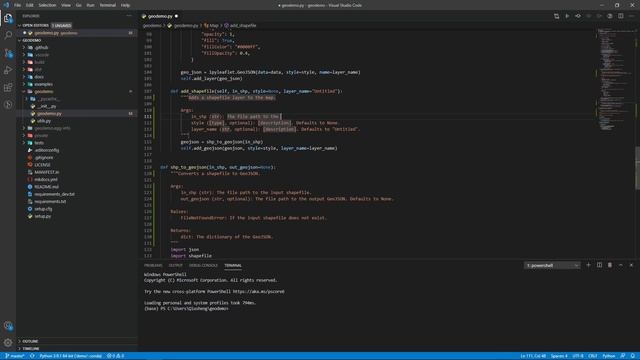Click the open changes icon next to run
The image size is (640, 360).
[578, 16]
